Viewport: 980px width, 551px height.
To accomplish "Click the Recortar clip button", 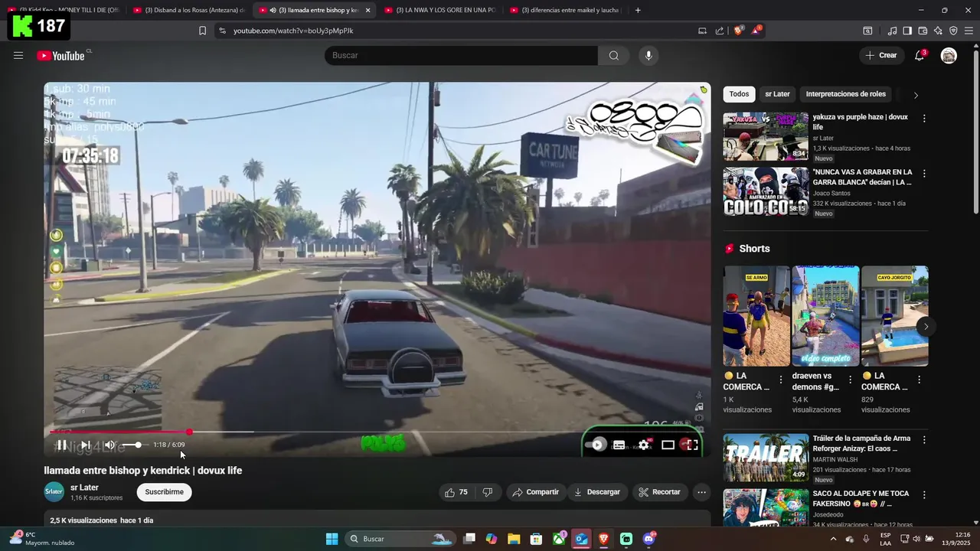I will 660,492.
